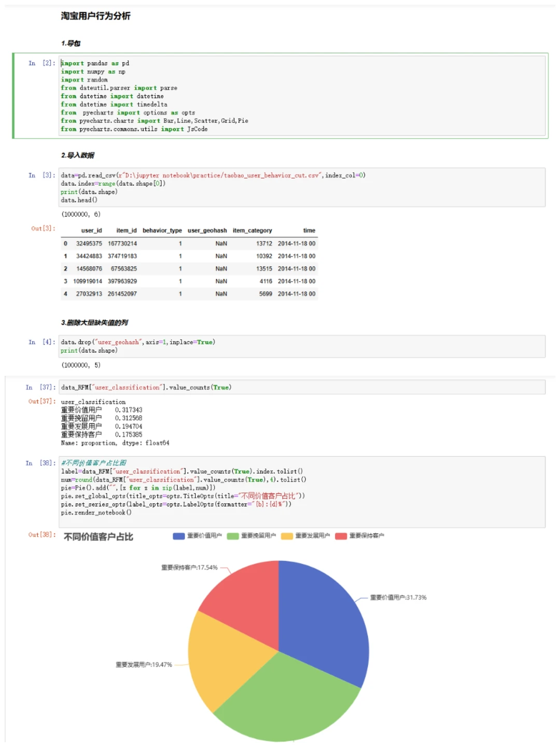560x747 pixels.
Task: Click the user_id column header
Action: (91, 230)
